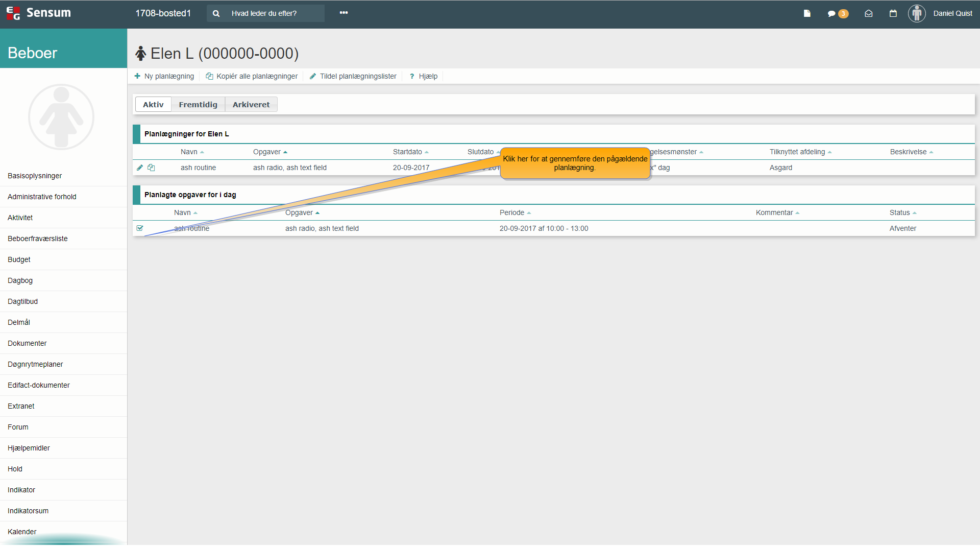Open the three-dots more menu

pos(344,13)
